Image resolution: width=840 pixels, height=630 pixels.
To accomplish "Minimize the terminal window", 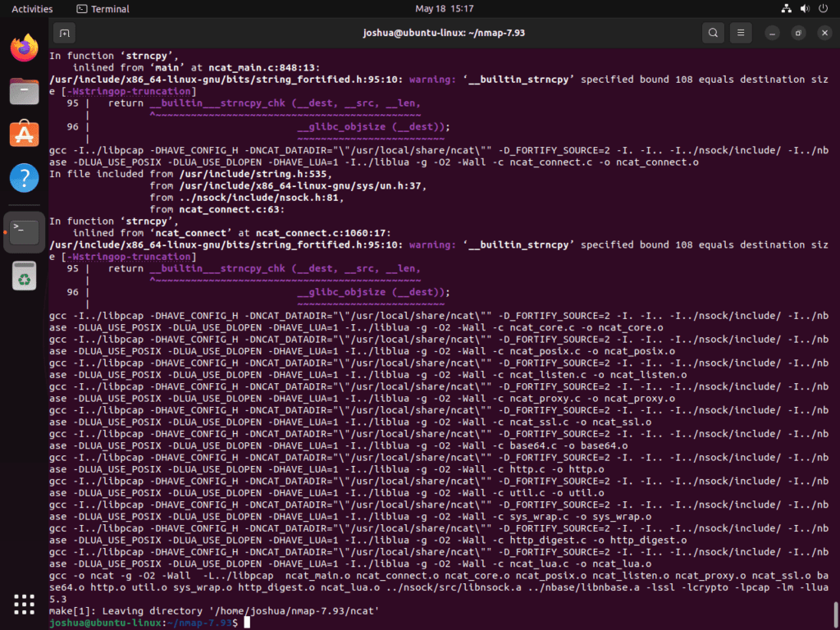I will point(773,33).
